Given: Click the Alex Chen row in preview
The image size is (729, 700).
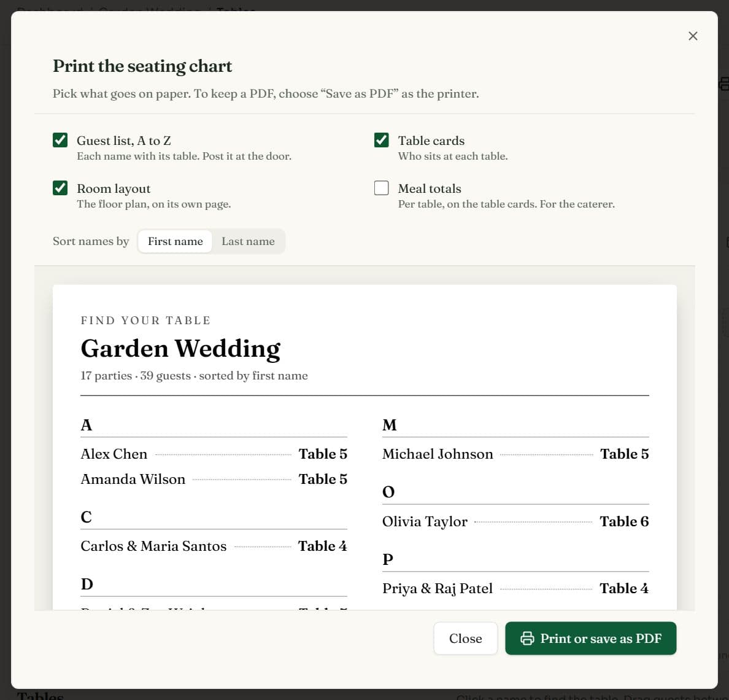Looking at the screenshot, I should tap(214, 454).
